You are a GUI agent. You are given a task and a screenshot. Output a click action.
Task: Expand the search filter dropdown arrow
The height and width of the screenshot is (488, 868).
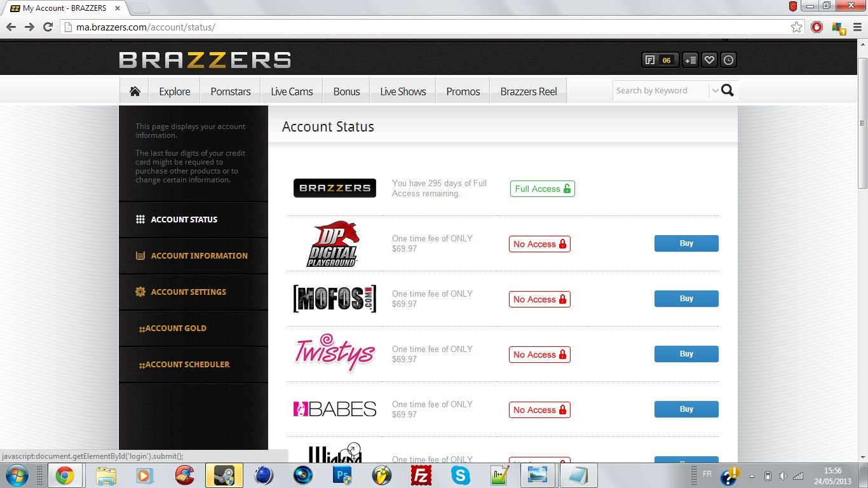click(715, 91)
